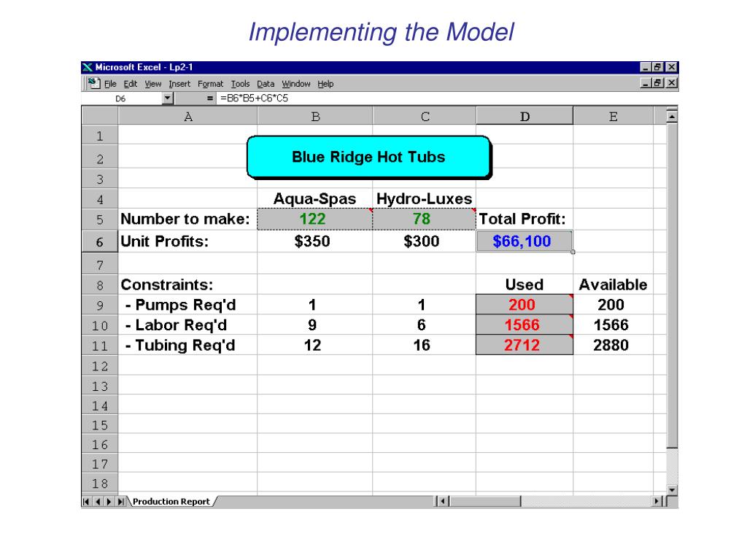This screenshot has width=747, height=560.
Task: Select row 12 header
Action: pos(100,366)
